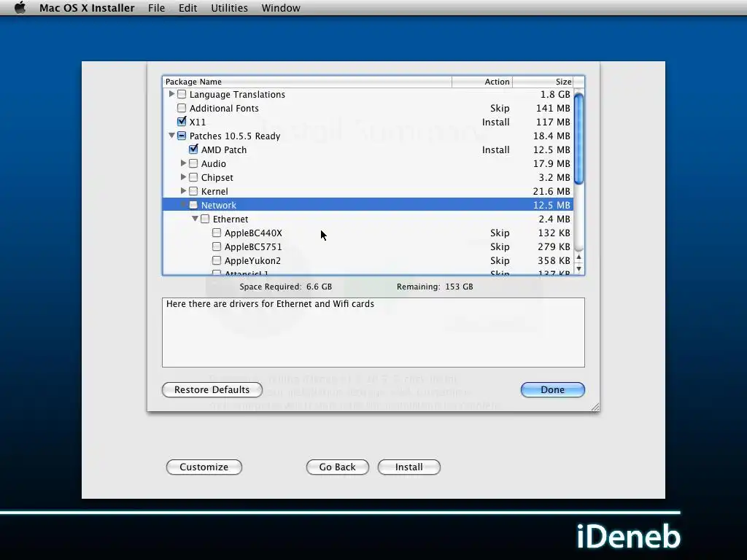This screenshot has height=560, width=747.
Task: Open the Mac OS X Installer menu
Action: [x=87, y=8]
